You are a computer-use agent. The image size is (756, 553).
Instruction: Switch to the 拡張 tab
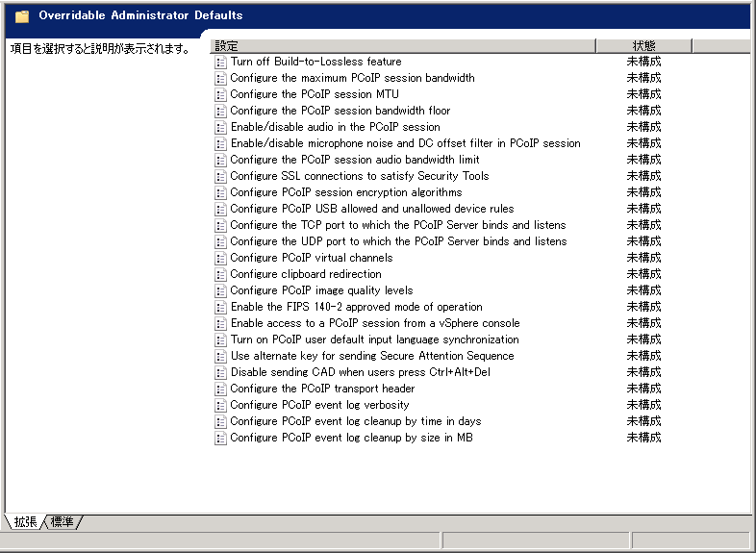(x=25, y=522)
